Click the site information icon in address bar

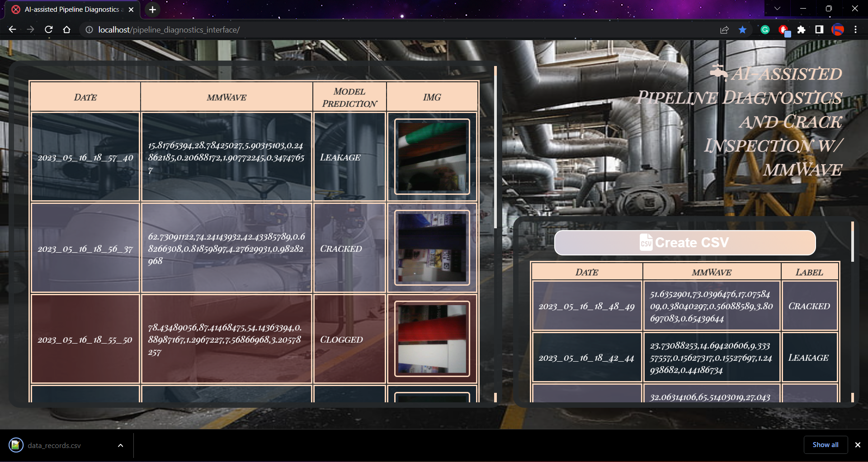(89, 29)
